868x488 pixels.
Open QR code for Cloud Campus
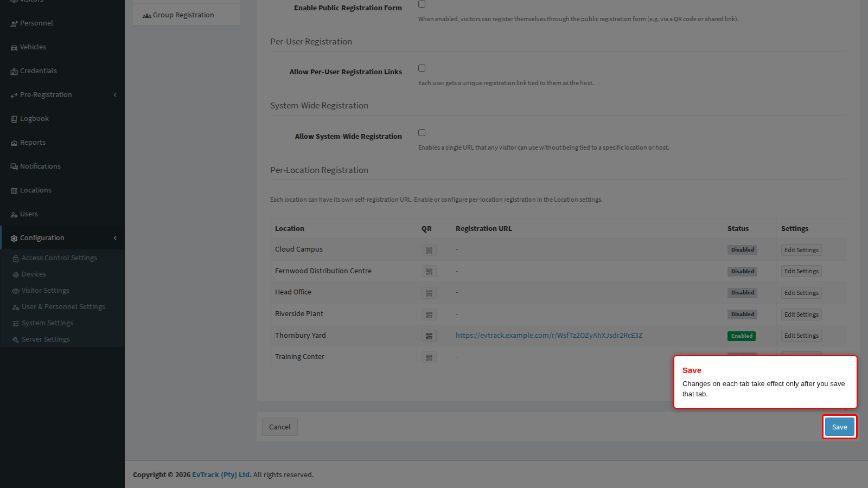(429, 250)
